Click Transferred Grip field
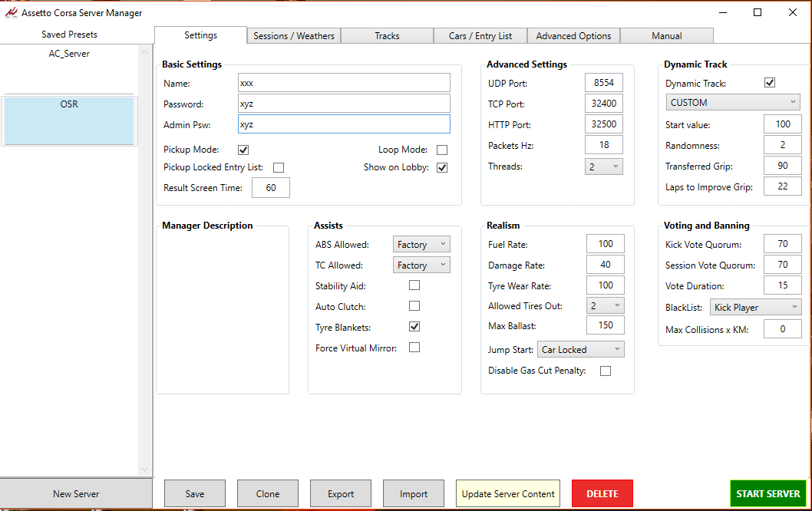Screen dimensions: 812x511 pos(783,166)
